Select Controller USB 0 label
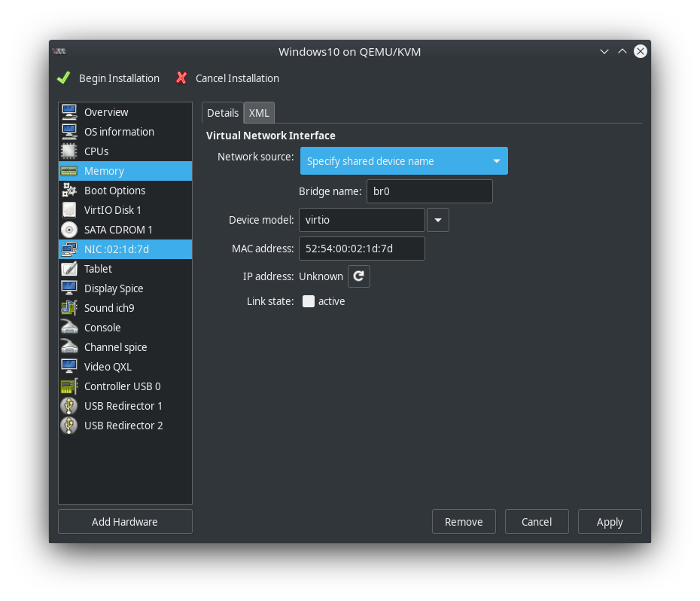Image resolution: width=700 pixels, height=601 pixels. [123, 386]
